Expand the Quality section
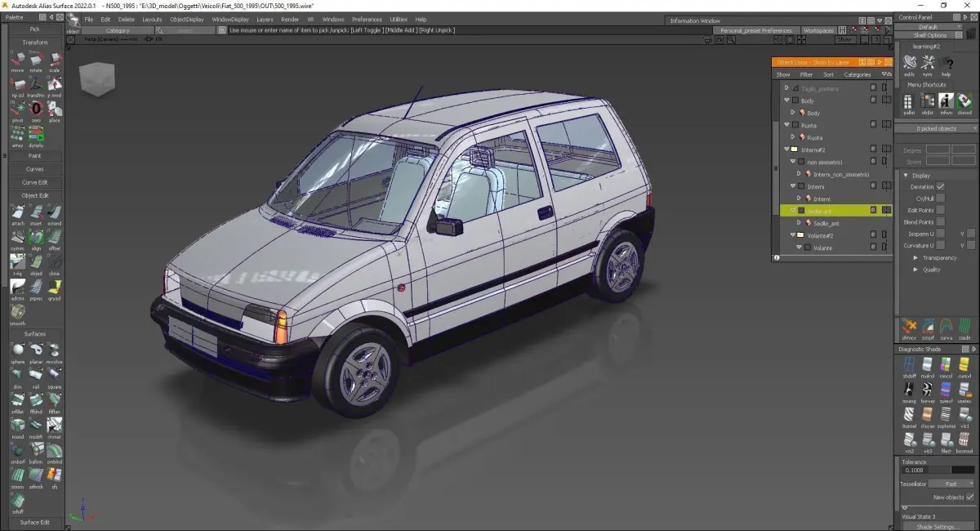This screenshot has width=980, height=531. [915, 269]
